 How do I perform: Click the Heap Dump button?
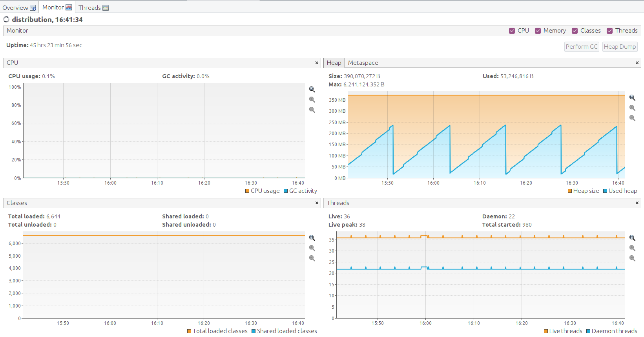[620, 47]
